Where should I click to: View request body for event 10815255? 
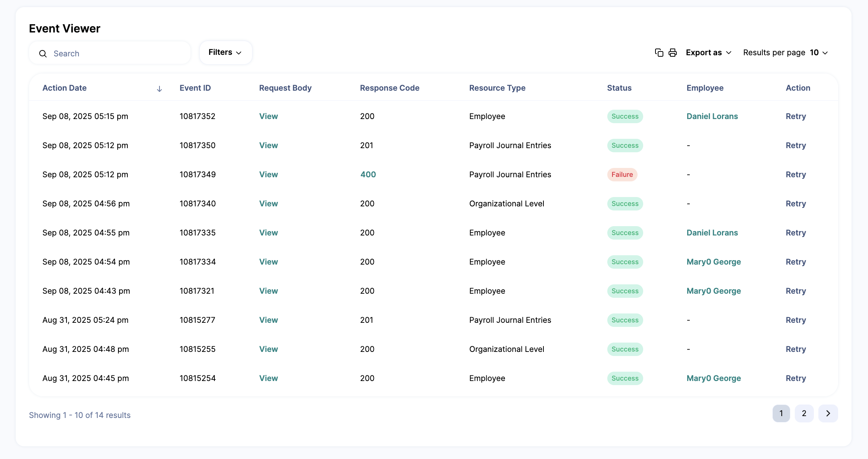[x=268, y=349]
